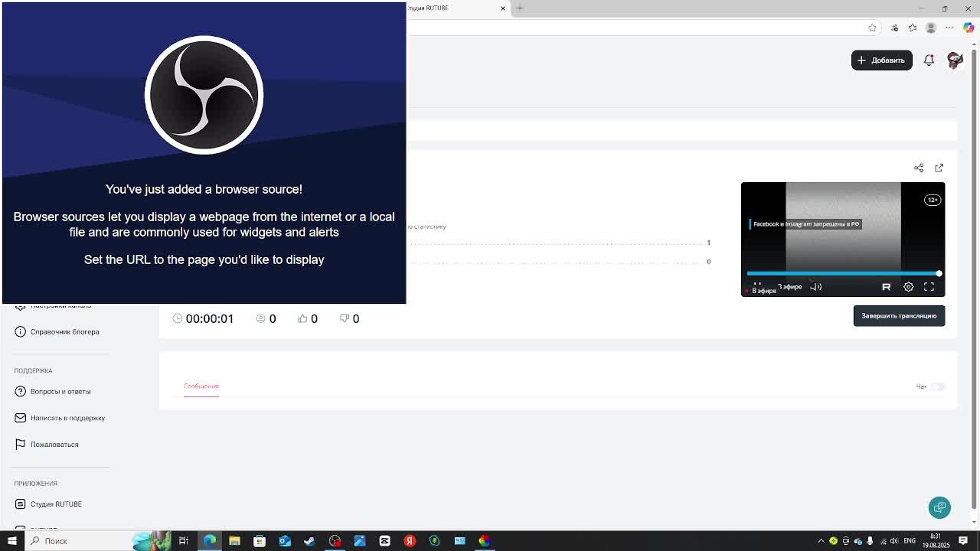The width and height of the screenshot is (980, 551).
Task: Open OBS Studio from the taskbar
Action: [x=335, y=541]
